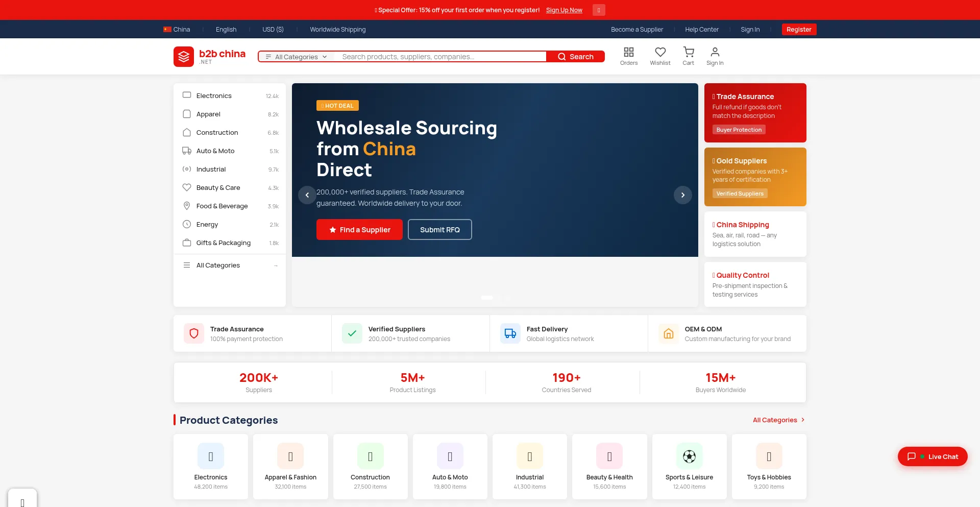This screenshot has height=507, width=980.
Task: Open the Orders icon in header
Action: [x=629, y=56]
